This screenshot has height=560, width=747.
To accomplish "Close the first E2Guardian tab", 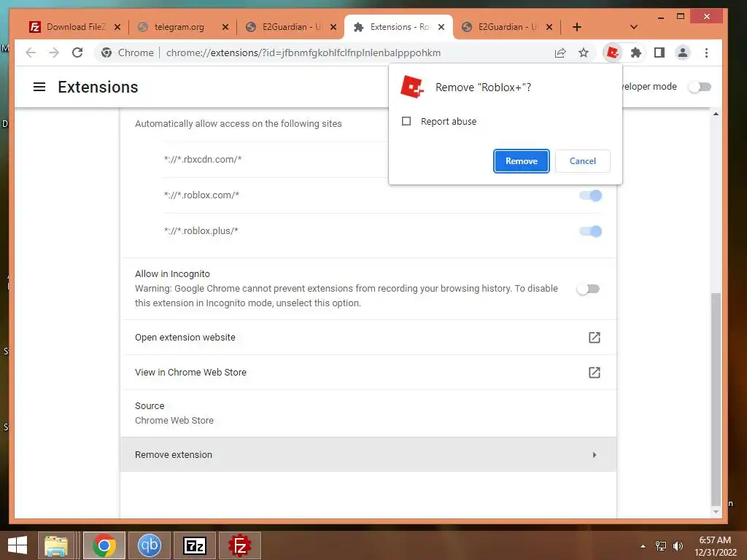I will pos(333,27).
